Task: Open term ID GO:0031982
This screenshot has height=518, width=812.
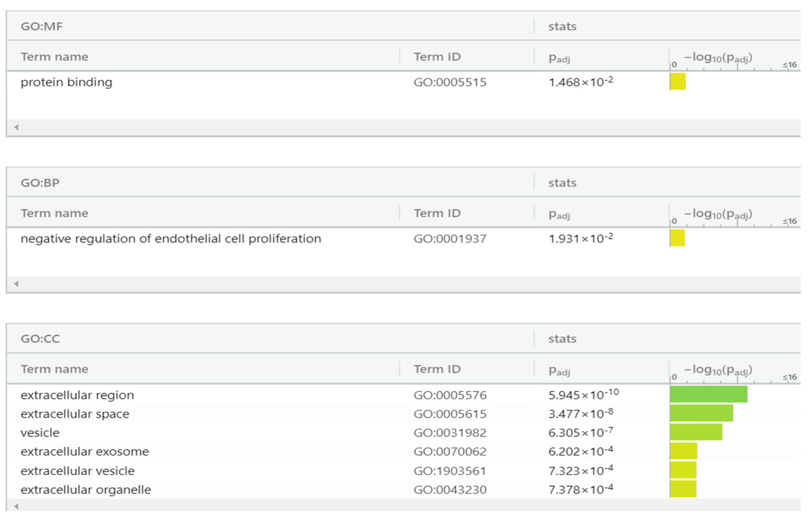Action: (x=450, y=433)
